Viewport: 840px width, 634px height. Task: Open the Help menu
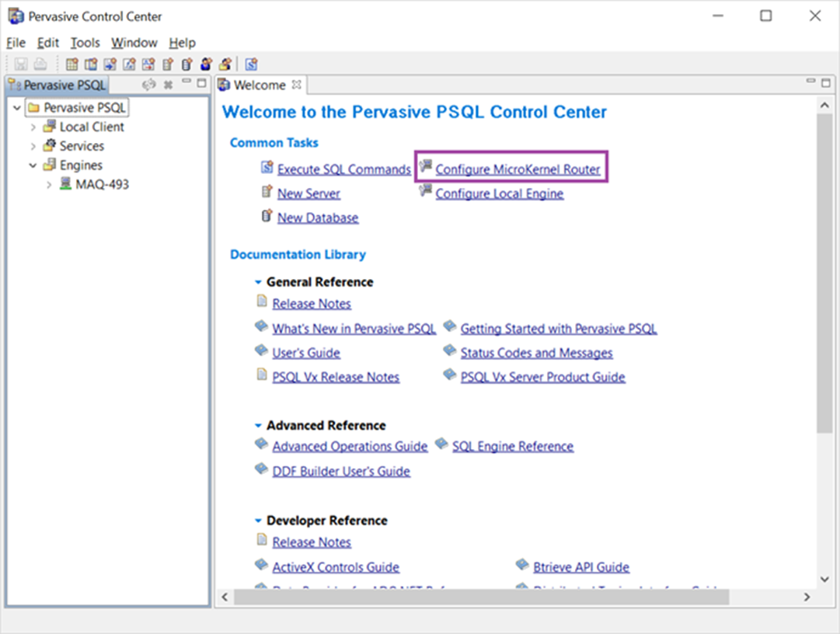coord(182,43)
